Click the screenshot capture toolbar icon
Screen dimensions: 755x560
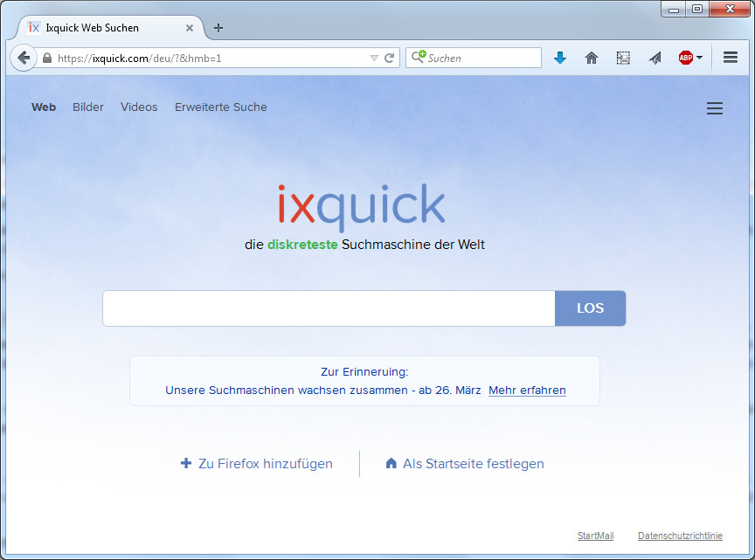[x=623, y=59]
